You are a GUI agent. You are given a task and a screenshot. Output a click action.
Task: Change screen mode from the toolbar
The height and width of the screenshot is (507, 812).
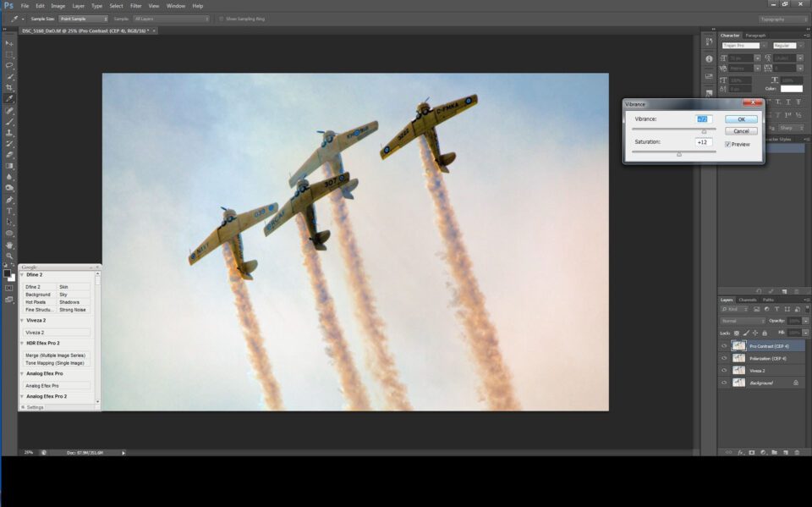(9, 300)
